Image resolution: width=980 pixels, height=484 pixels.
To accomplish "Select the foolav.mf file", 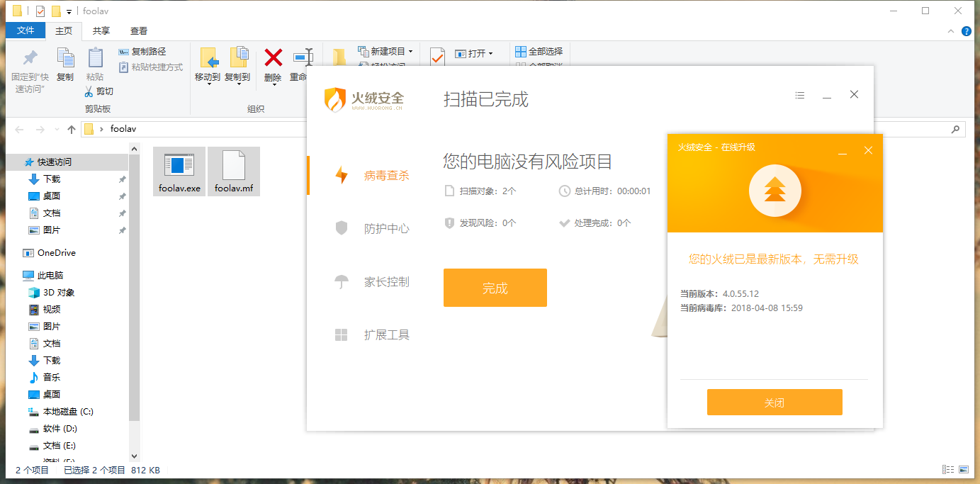I will click(x=234, y=171).
